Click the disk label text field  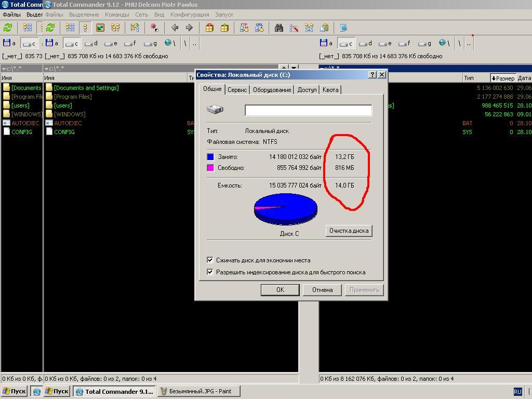[308, 110]
